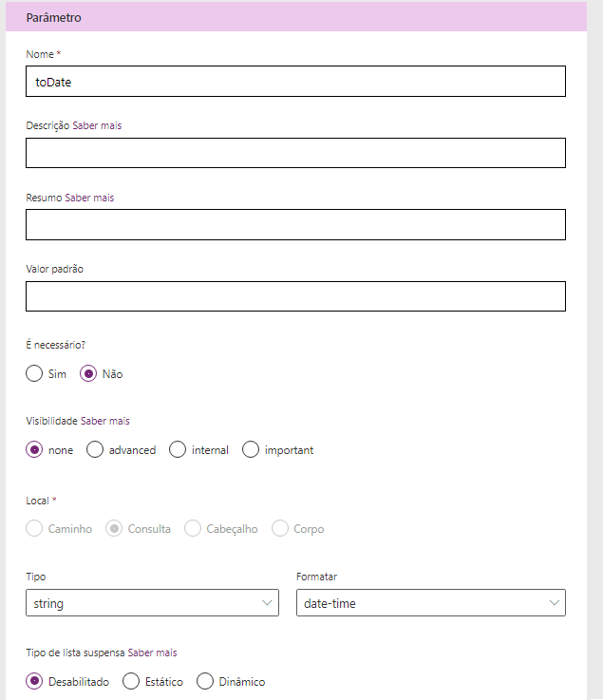Select Não for É necessário
This screenshot has height=700, width=603.
pyautogui.click(x=88, y=374)
